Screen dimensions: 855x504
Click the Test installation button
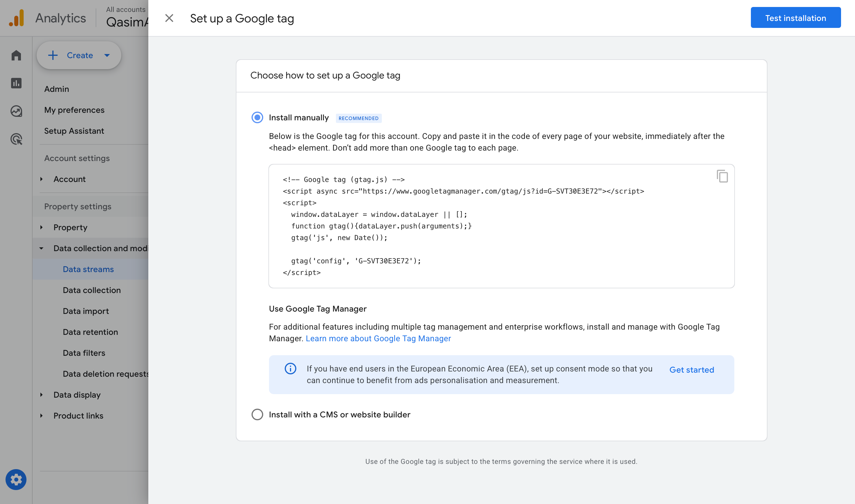coord(796,18)
